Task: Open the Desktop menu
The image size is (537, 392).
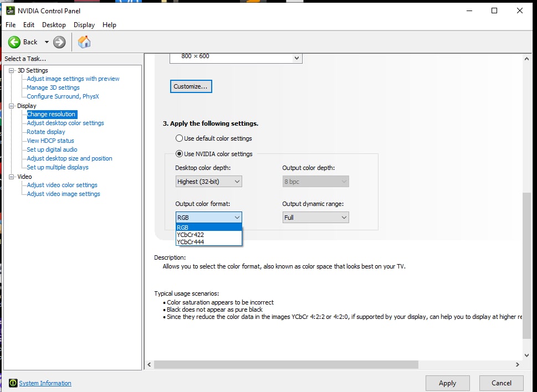Action: click(x=54, y=24)
